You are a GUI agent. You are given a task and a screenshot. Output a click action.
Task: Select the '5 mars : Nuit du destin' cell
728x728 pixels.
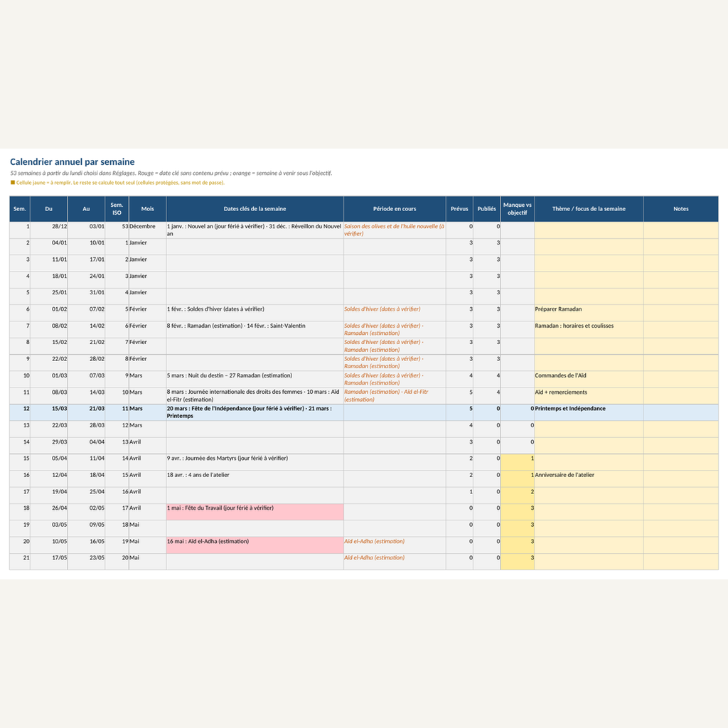(255, 379)
